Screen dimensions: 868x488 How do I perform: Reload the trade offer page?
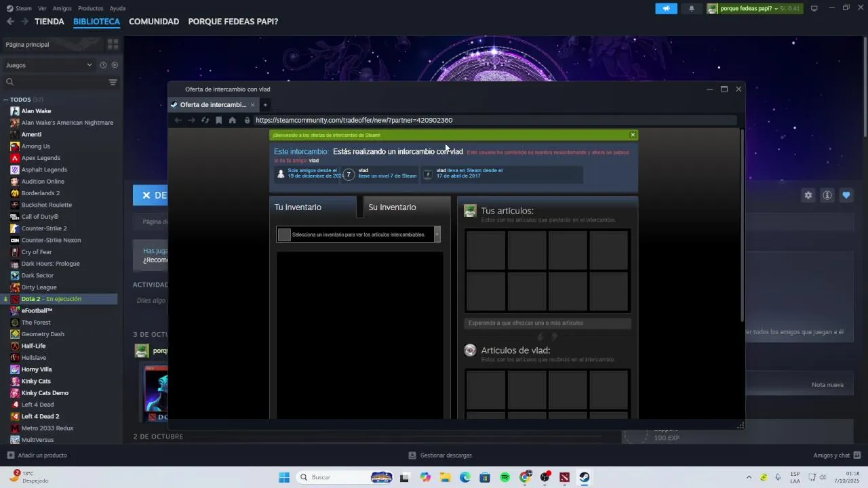click(205, 120)
